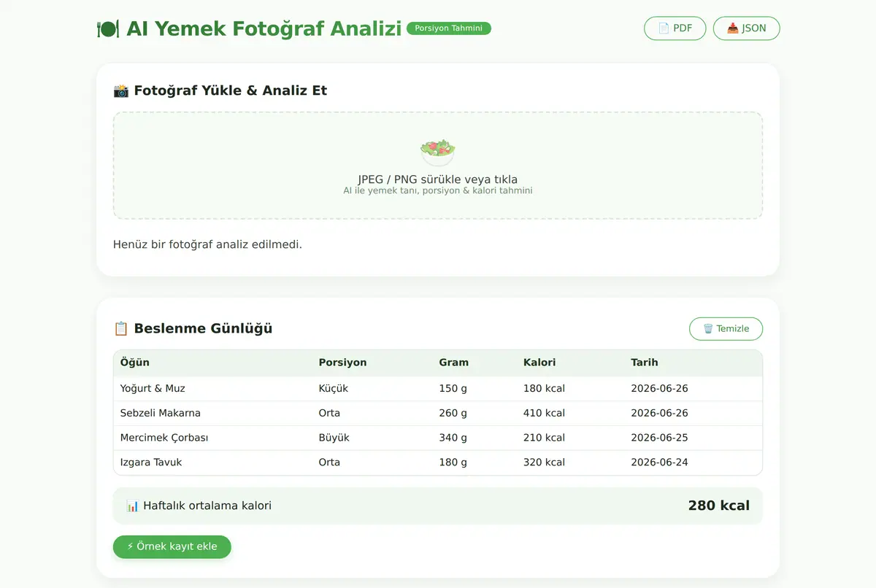Image resolution: width=876 pixels, height=588 pixels.
Task: Add a sample entry via Örnek kayıt ekle
Action: [172, 546]
